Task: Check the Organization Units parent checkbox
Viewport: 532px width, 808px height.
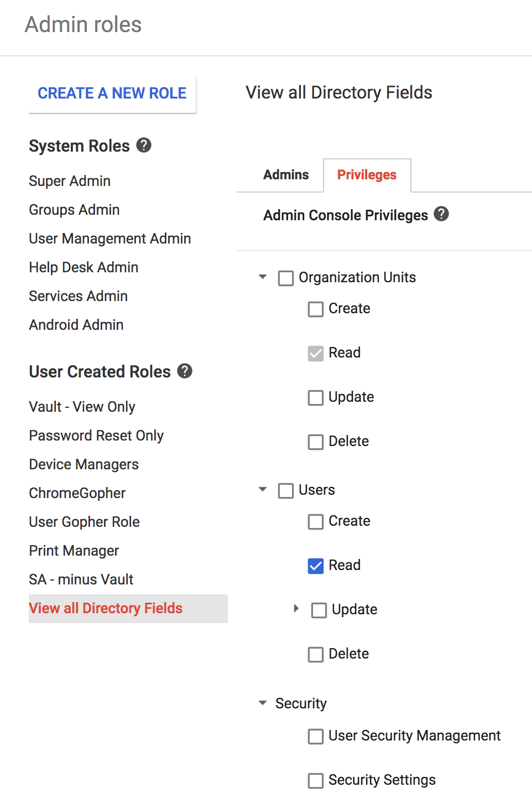Action: [286, 278]
